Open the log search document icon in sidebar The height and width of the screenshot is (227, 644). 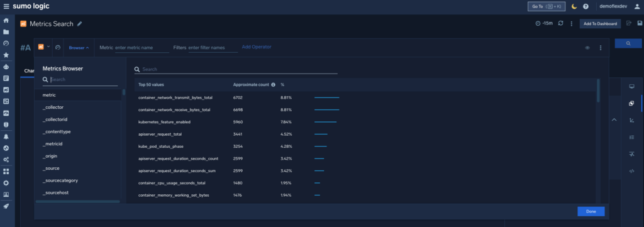6,78
